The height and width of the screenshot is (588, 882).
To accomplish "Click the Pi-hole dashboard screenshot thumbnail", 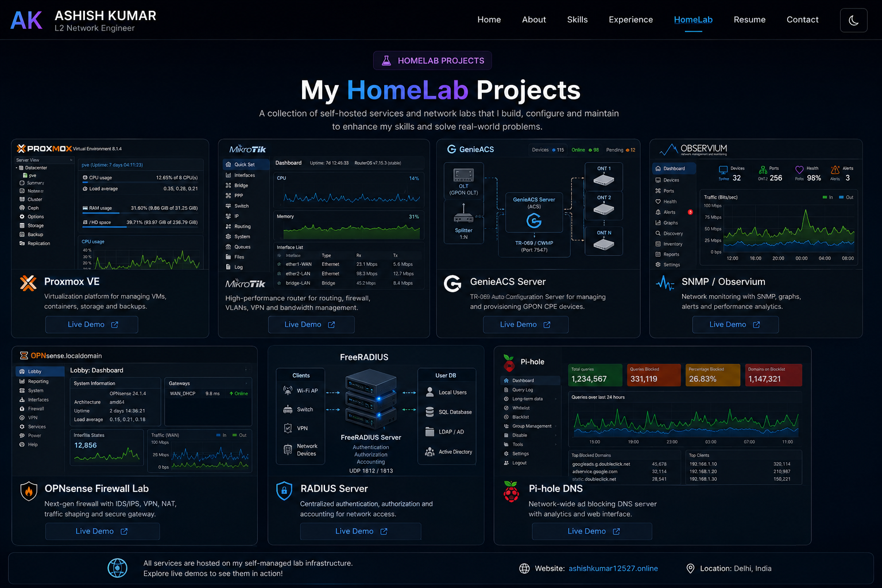I will click(x=652, y=415).
